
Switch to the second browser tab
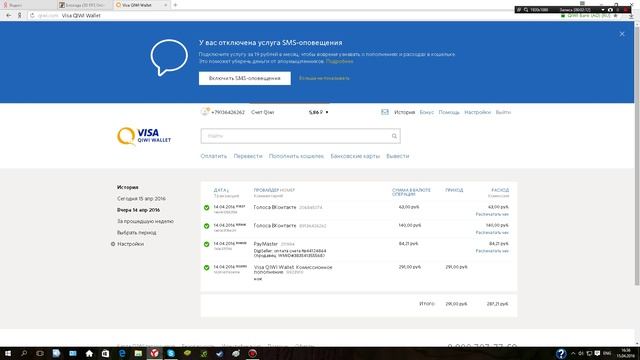(84, 5)
